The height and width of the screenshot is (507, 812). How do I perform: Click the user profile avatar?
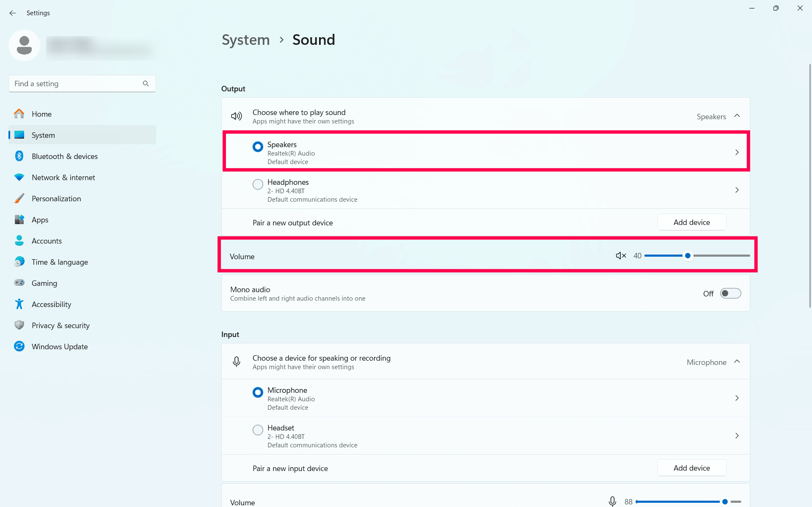point(24,46)
